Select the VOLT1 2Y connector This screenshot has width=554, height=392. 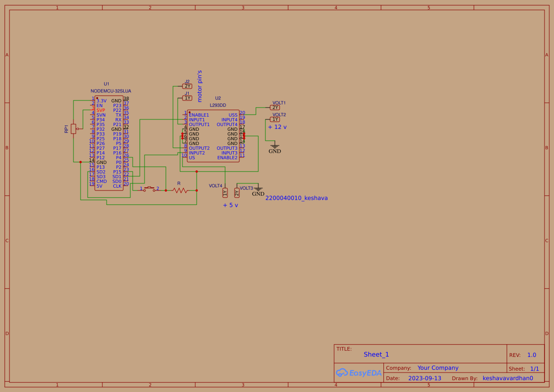[274, 107]
